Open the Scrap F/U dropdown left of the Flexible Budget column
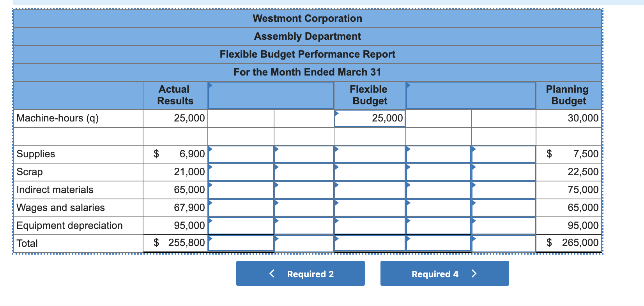644x306 pixels. [x=304, y=172]
